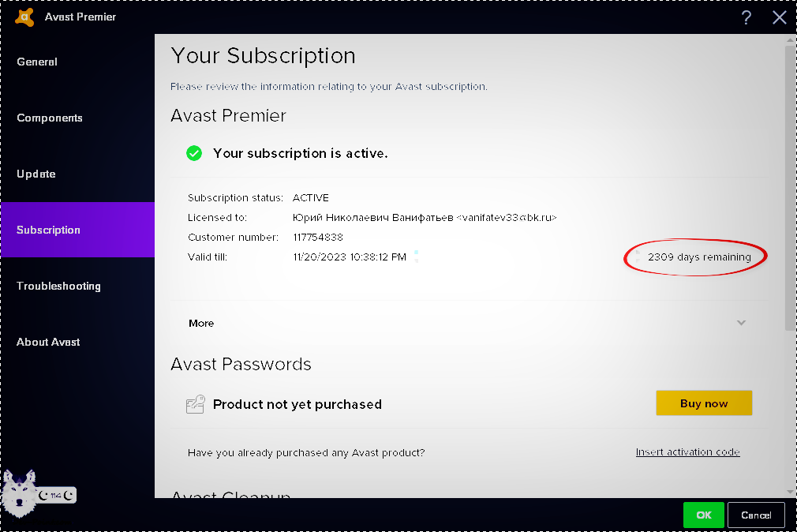Follow the Insert activation code link
The image size is (797, 532).
tap(687, 452)
